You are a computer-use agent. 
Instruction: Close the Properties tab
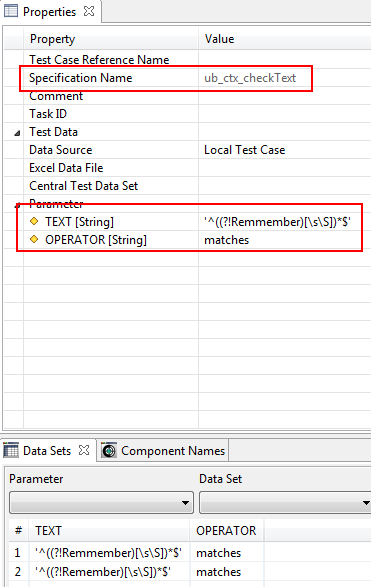89,11
